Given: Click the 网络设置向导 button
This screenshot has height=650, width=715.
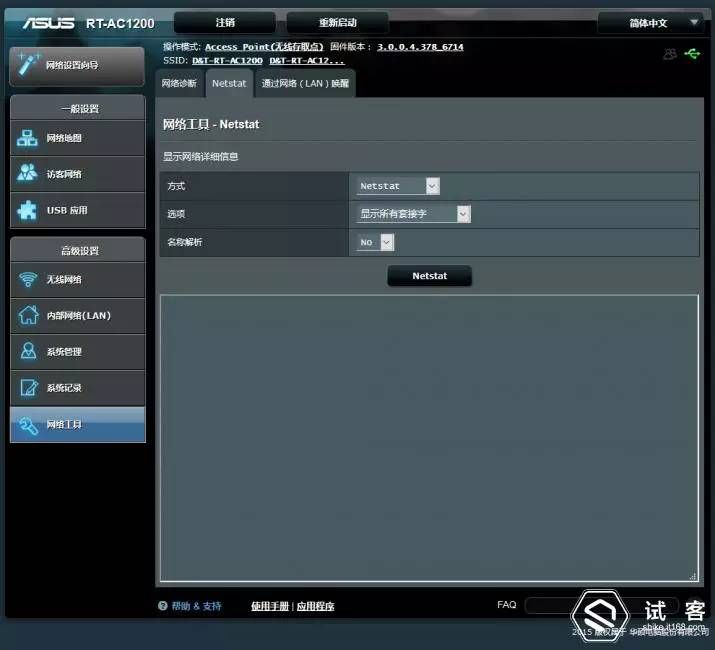Looking at the screenshot, I should click(77, 65).
